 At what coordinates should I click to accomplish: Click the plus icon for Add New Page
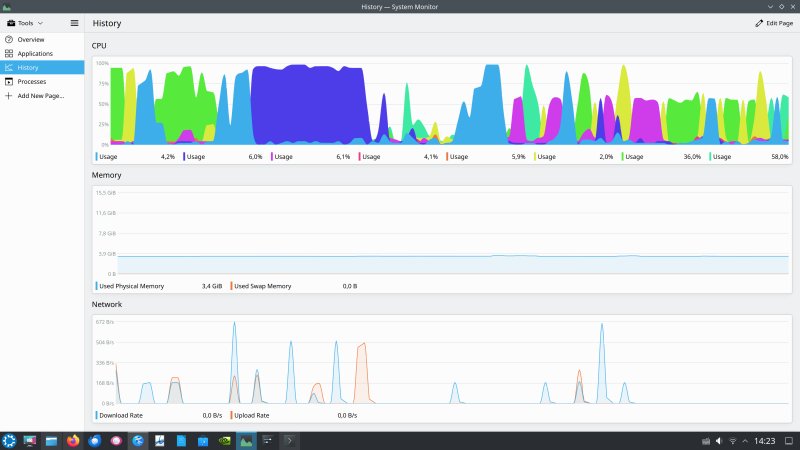pyautogui.click(x=9, y=95)
